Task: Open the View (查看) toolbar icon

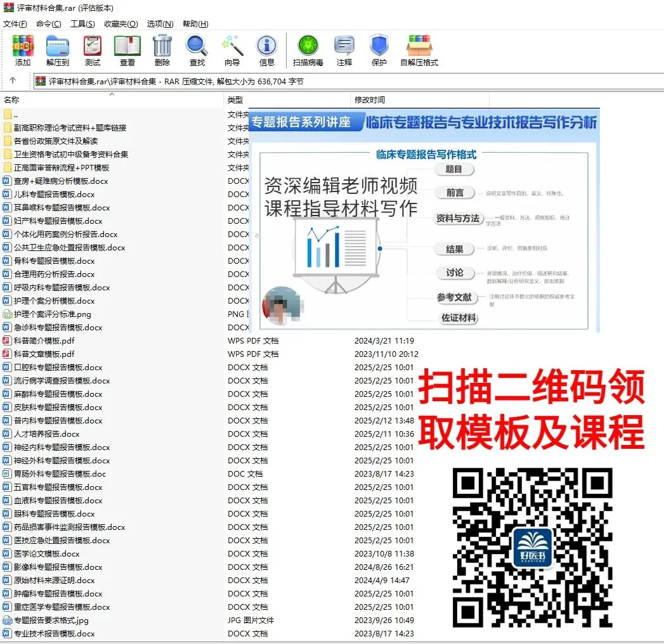Action: [127, 50]
